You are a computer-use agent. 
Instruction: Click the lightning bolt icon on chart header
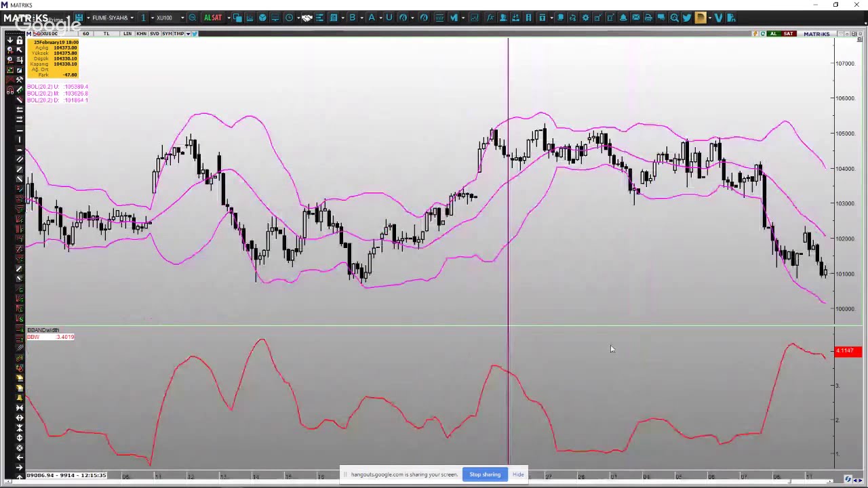tap(755, 33)
